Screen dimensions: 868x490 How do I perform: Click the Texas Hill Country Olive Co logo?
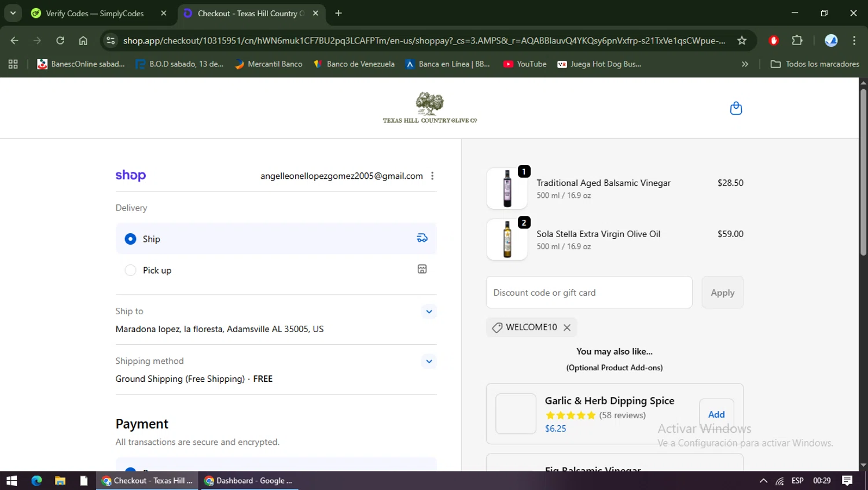[x=430, y=108]
